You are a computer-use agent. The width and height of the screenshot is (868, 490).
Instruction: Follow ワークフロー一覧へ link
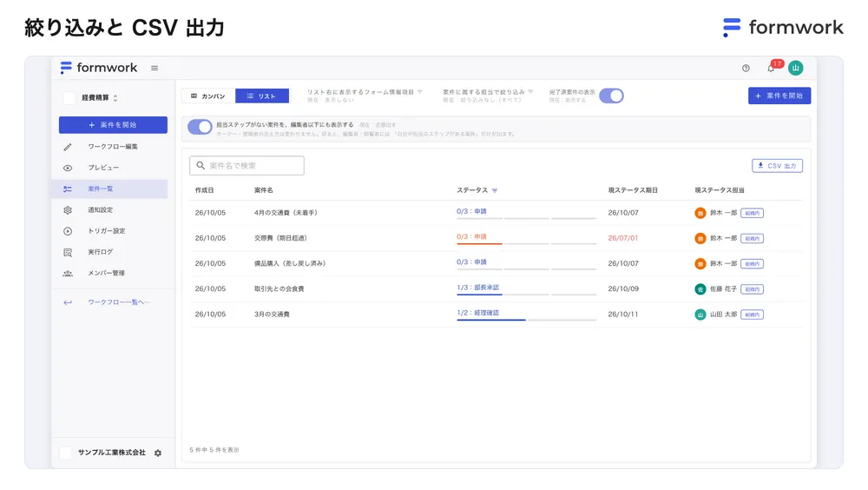click(118, 302)
